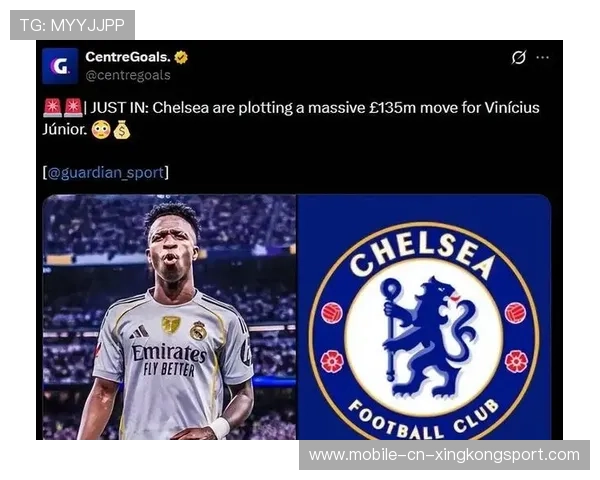Screen dimensions: 600x480
Task: Open the Vinícius Júnior photo
Action: (x=169, y=317)
